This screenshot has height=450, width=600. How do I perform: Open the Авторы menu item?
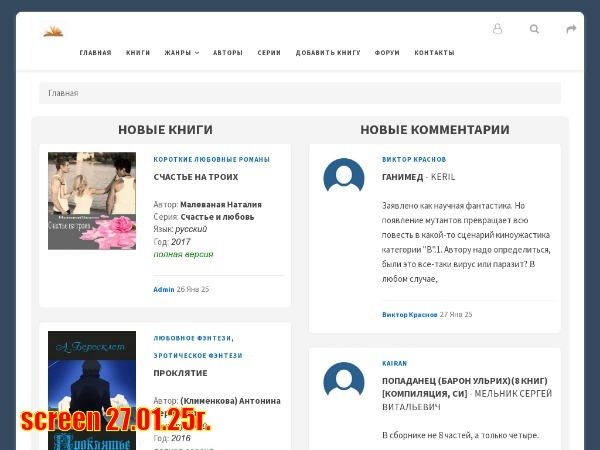[228, 53]
